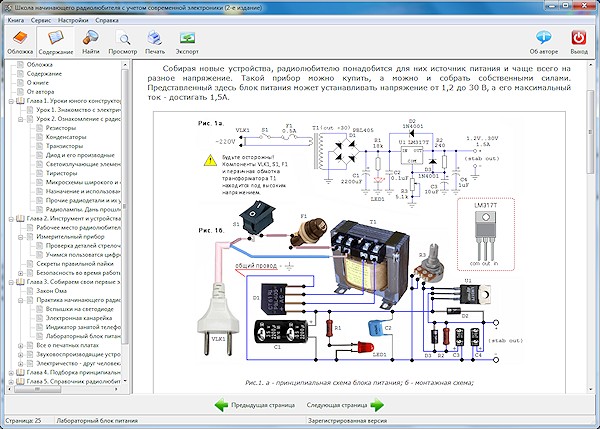Click the green next page arrow

coord(377,405)
